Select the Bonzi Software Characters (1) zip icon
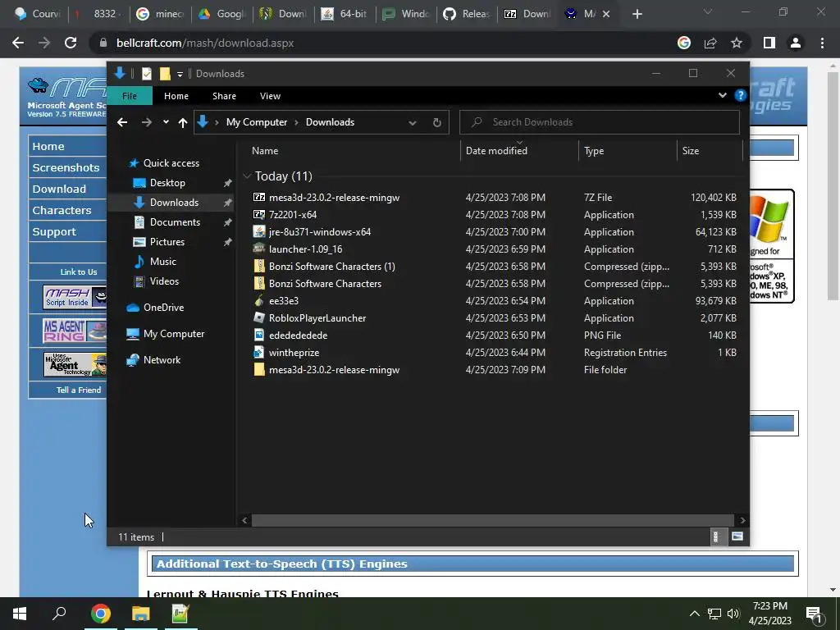This screenshot has height=630, width=840. click(259, 267)
